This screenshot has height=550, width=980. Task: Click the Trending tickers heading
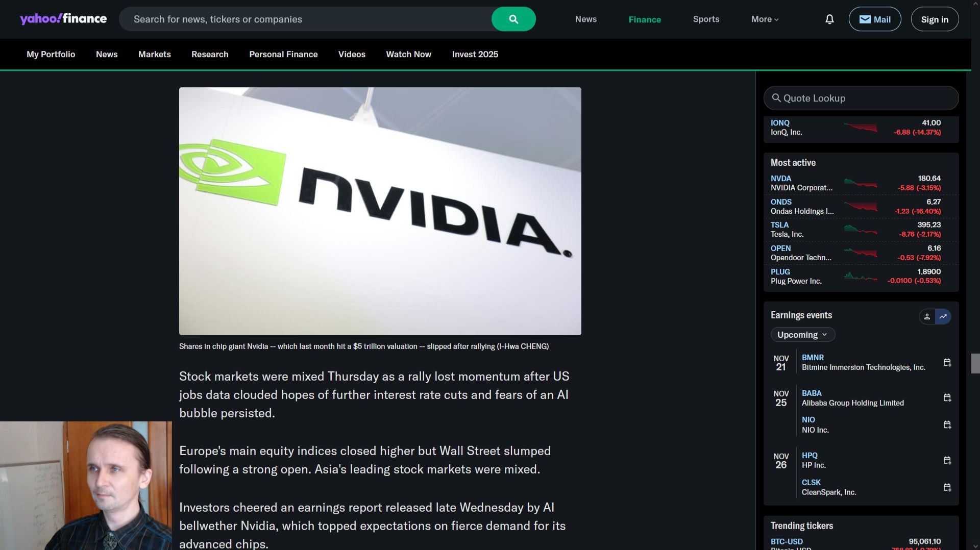[802, 526]
